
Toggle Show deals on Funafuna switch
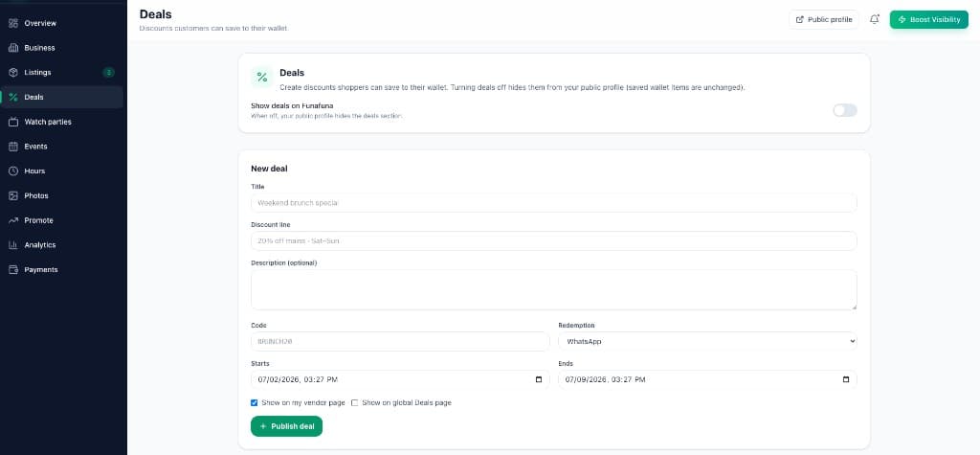coord(844,110)
